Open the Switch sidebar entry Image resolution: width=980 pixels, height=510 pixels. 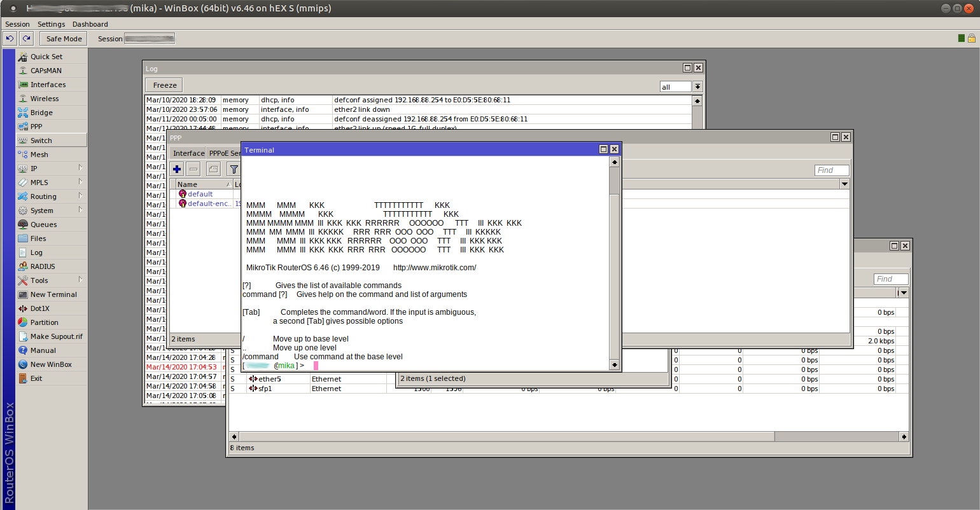(x=51, y=141)
